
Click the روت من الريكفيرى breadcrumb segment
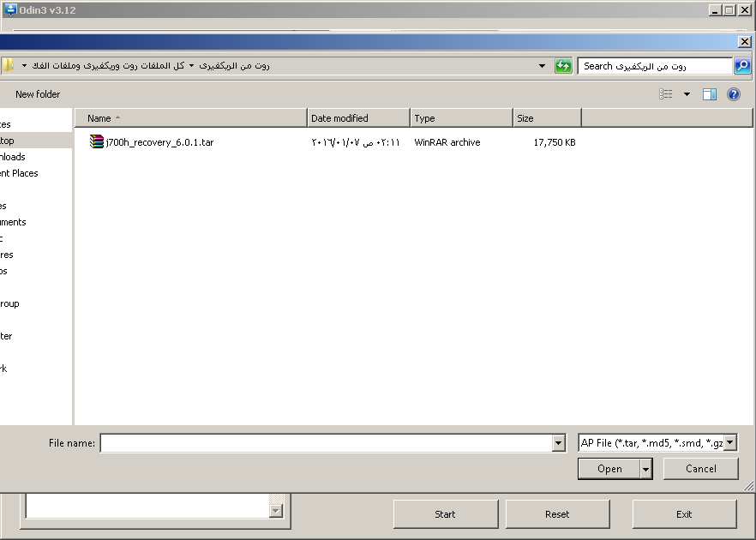pos(234,65)
